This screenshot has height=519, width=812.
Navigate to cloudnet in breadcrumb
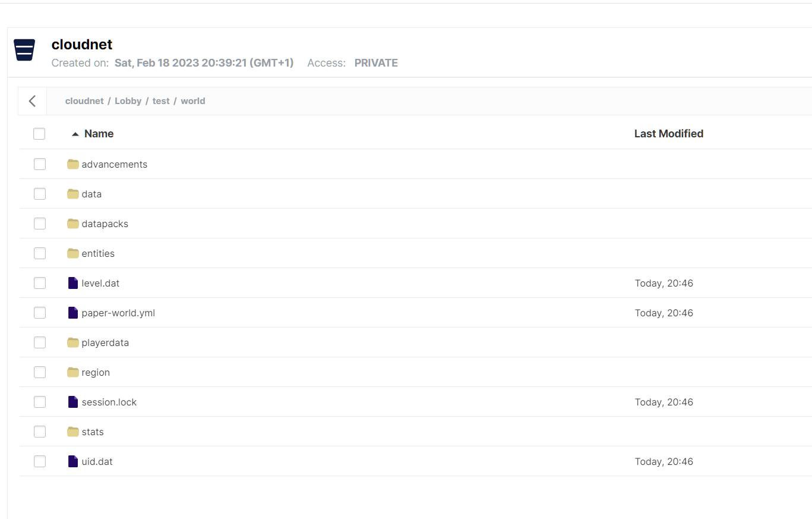click(84, 101)
